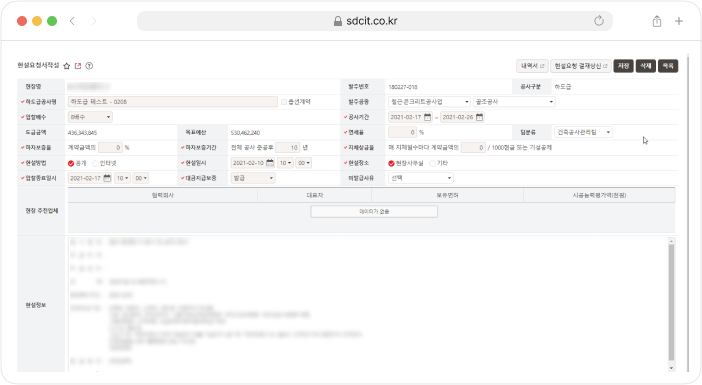Tick the 옵션계약 checkbox
702x385 pixels.
(284, 102)
